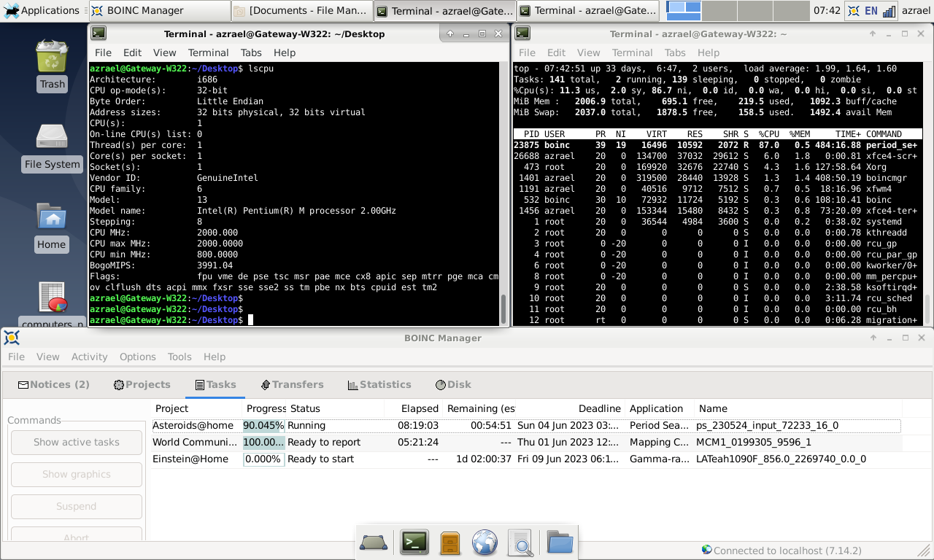Click the Connected to localhost status icon
934x560 pixels.
click(x=706, y=550)
